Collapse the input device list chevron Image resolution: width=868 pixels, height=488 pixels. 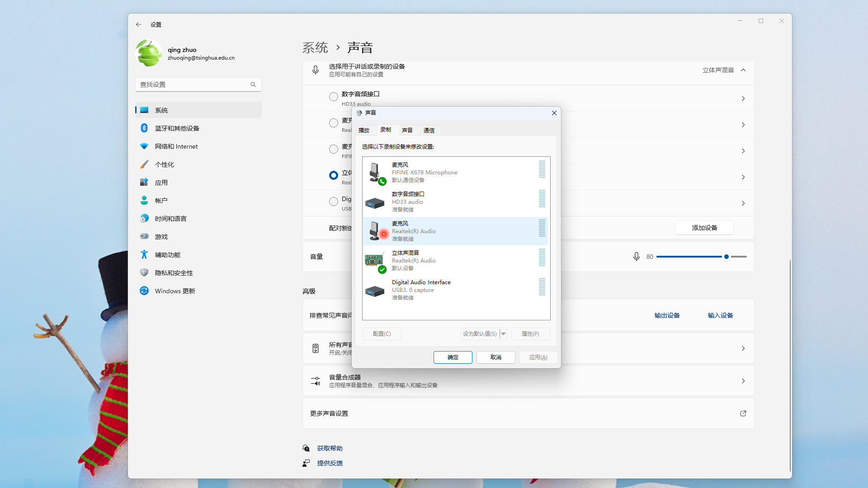click(743, 70)
